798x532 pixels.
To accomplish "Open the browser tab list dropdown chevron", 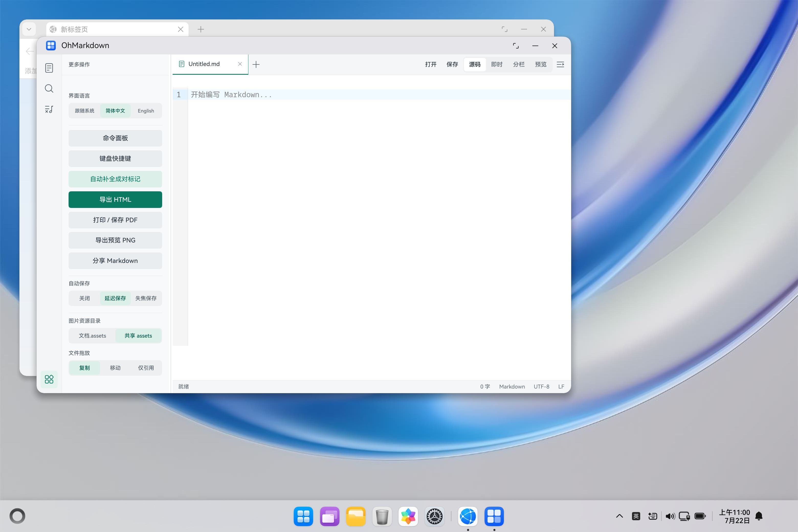I will point(29,29).
